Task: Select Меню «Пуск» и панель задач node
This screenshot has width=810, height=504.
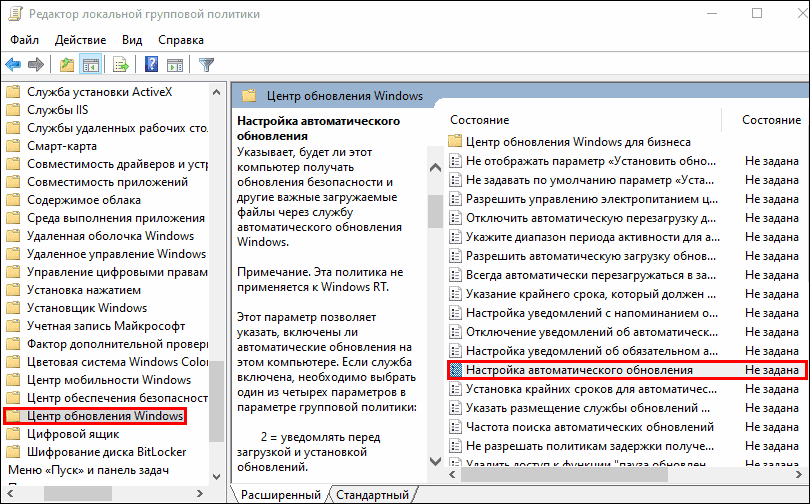Action: (x=88, y=470)
